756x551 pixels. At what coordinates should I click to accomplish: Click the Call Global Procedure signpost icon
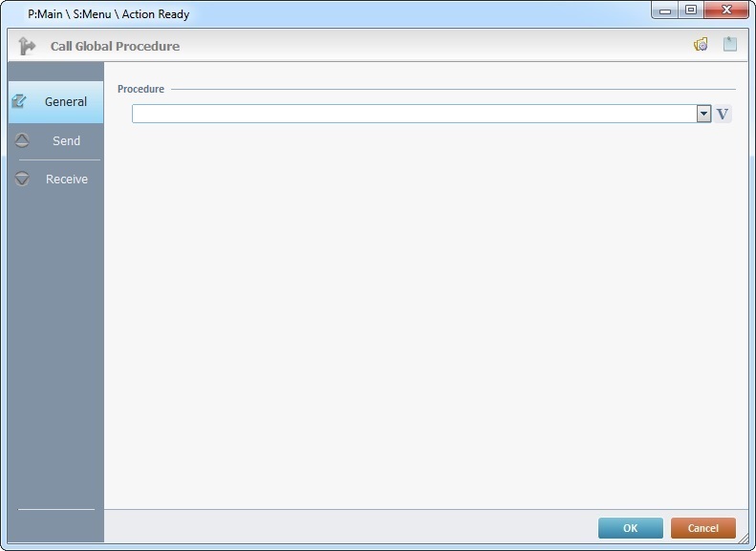(x=27, y=46)
